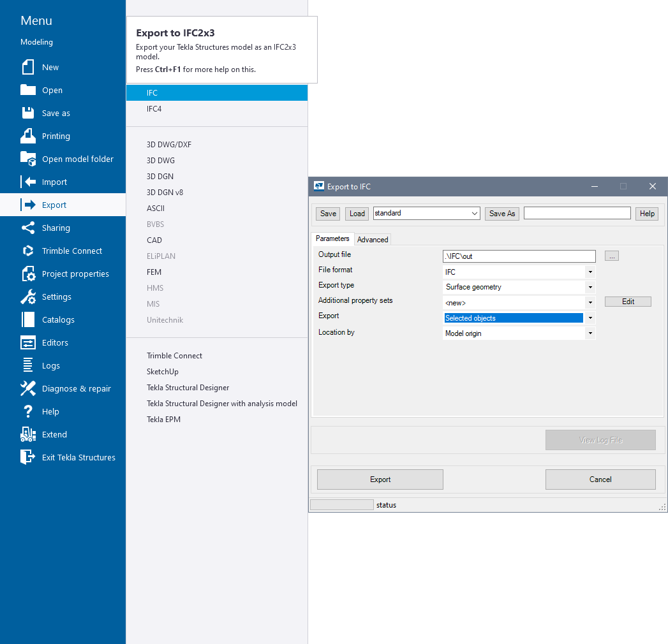668x644 pixels.
Task: Expand the Export type dropdown
Action: [x=590, y=288]
